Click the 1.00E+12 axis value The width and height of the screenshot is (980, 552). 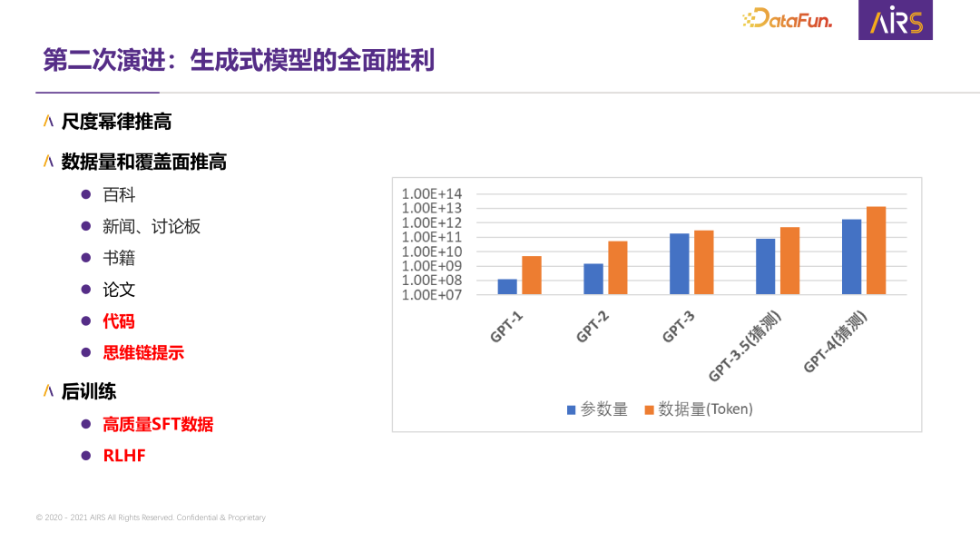(x=432, y=223)
